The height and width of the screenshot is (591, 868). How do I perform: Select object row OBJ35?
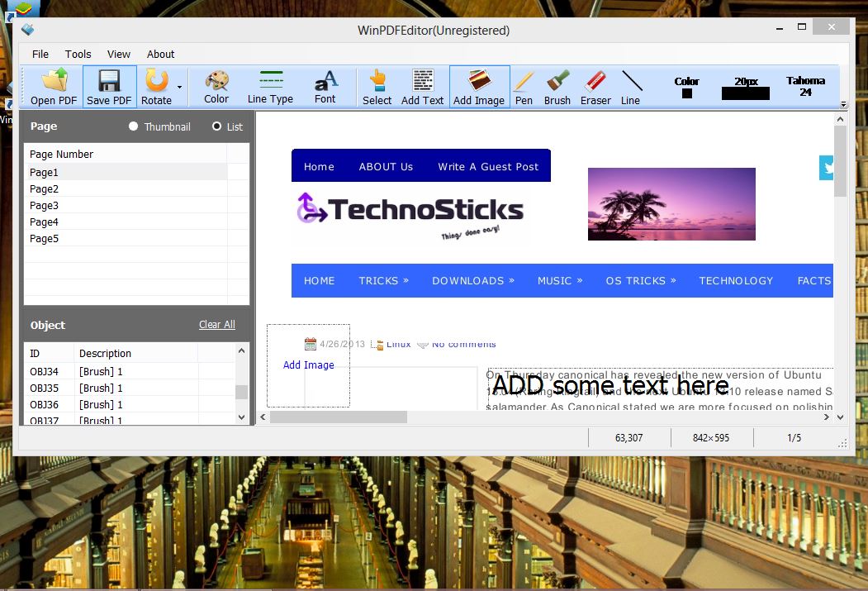click(x=130, y=388)
